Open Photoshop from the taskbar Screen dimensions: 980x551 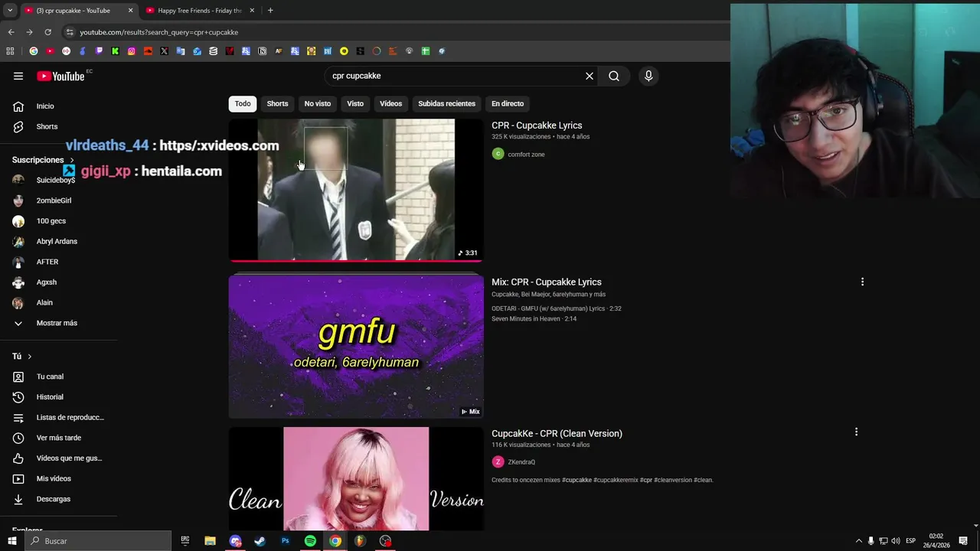pyautogui.click(x=285, y=541)
